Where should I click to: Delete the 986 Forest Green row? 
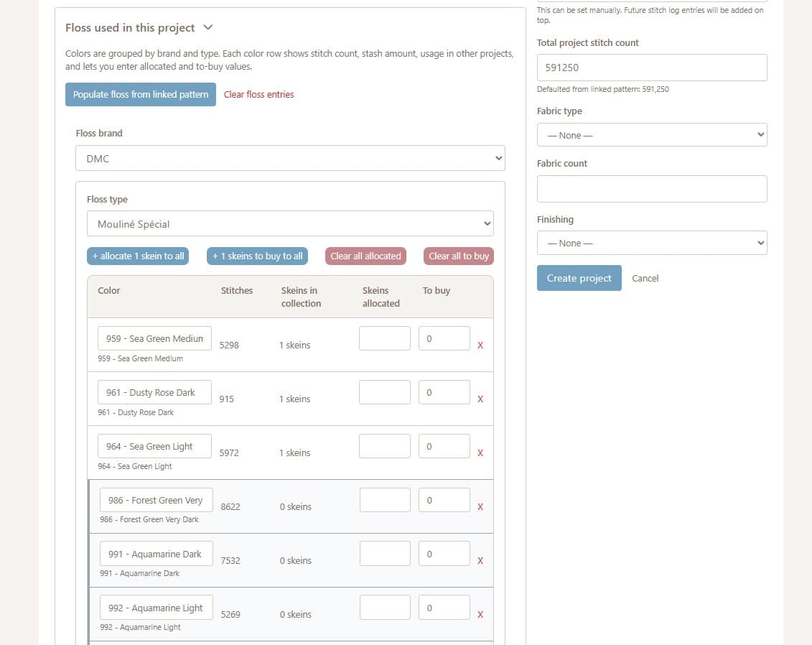(480, 507)
